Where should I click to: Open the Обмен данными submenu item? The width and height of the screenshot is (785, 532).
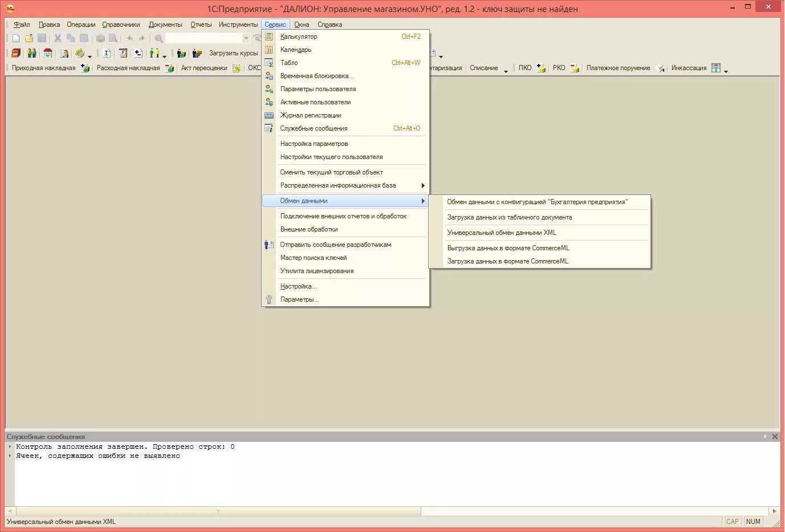point(345,201)
